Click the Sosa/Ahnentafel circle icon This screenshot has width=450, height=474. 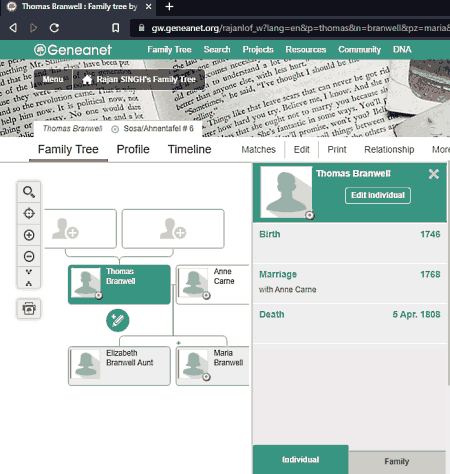[x=115, y=129]
